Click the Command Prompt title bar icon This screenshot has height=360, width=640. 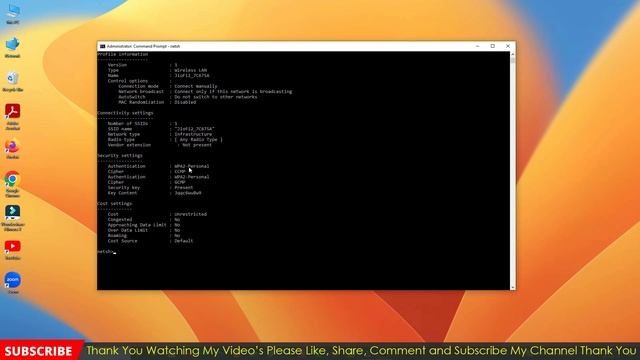pos(102,46)
